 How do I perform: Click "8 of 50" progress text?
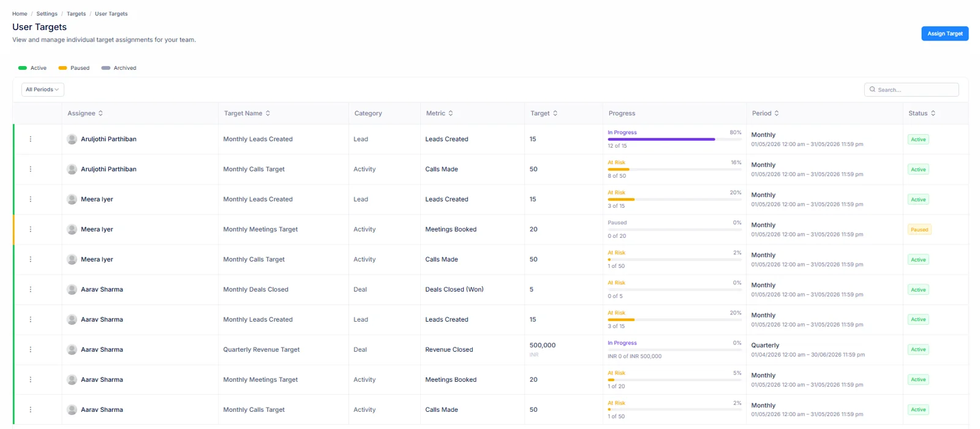[x=617, y=176]
